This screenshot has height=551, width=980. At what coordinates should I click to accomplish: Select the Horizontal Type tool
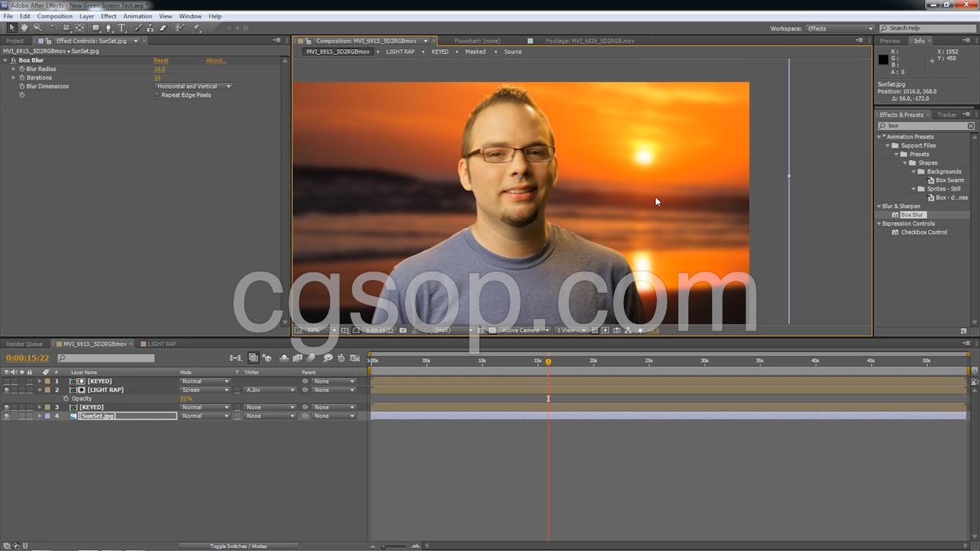(122, 28)
